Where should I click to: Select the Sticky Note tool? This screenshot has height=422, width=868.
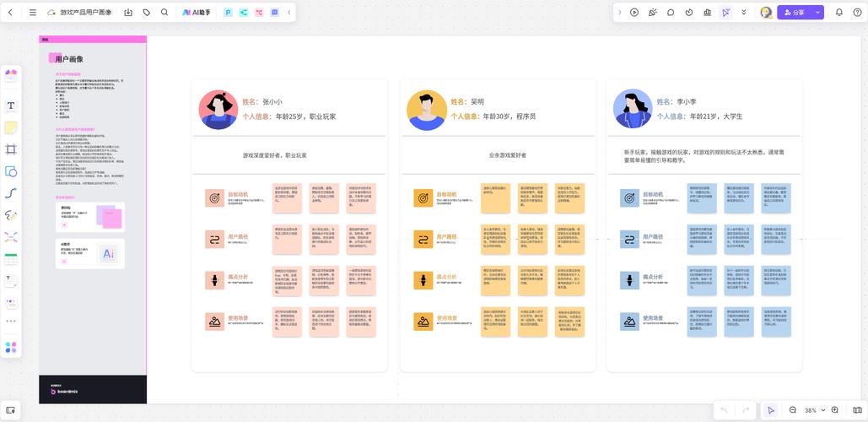pos(11,127)
